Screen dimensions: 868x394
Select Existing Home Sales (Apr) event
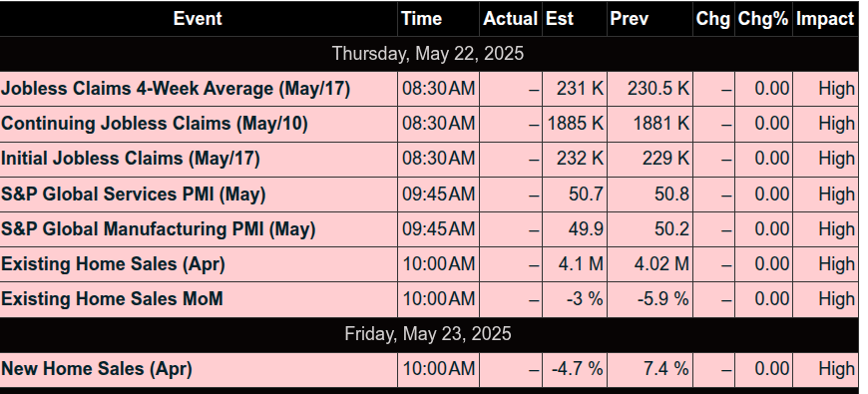tap(113, 264)
